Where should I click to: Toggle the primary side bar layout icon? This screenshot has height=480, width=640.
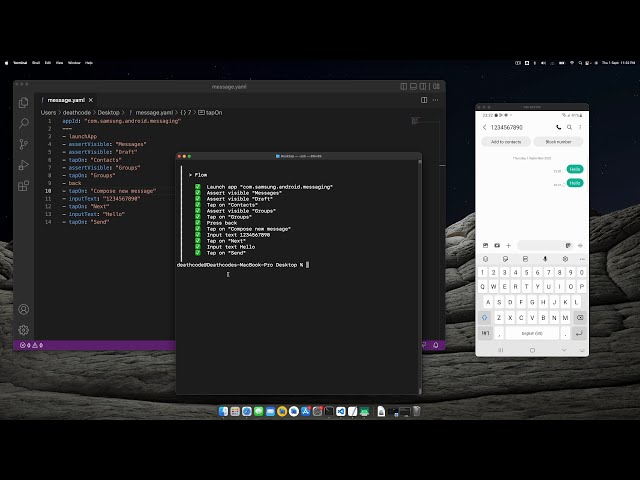pos(404,86)
